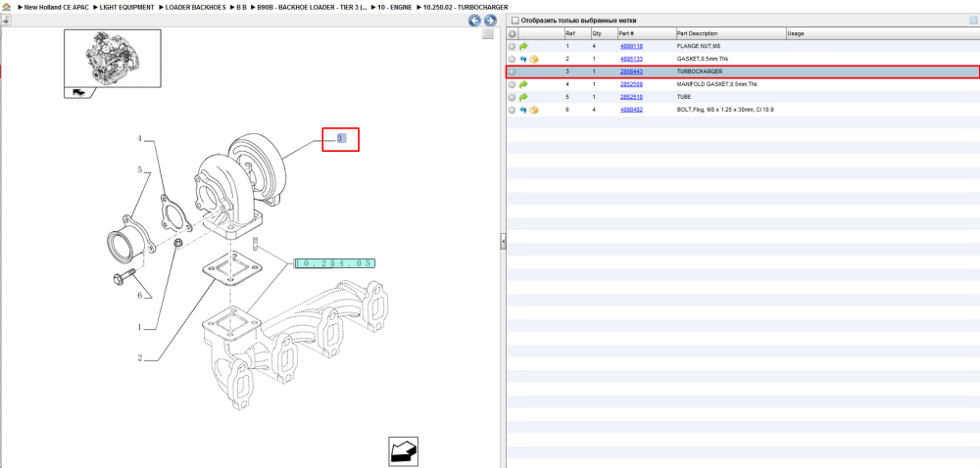Open the 10.254.05 reference label
Image resolution: width=980 pixels, height=468 pixels.
pos(334,263)
